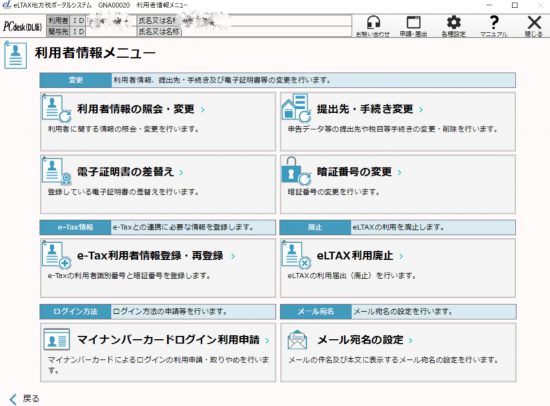Image resolution: width=550 pixels, height=406 pixels.
Task: Click the e-Tax情報 section header label
Action: (75, 227)
